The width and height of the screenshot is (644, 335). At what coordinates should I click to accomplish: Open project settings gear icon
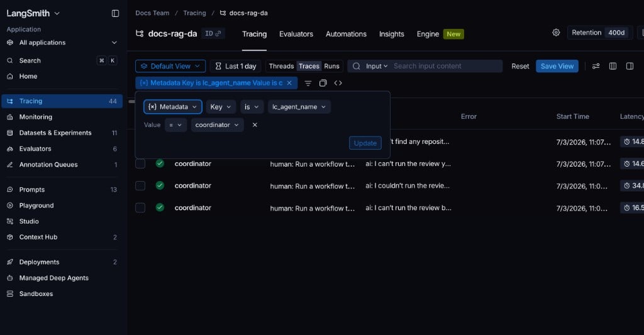[x=556, y=33]
